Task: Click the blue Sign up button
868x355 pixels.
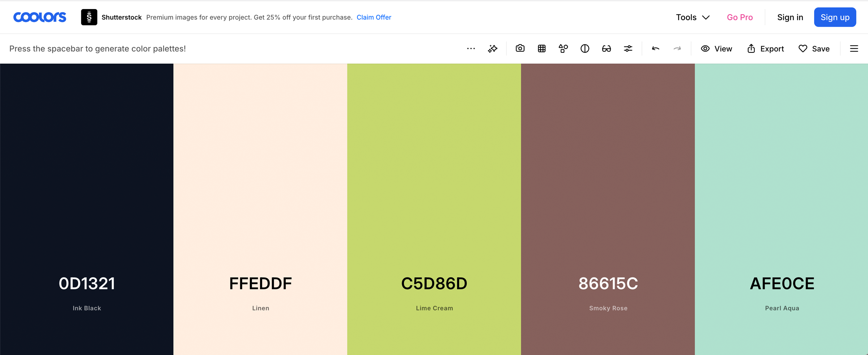Action: [835, 17]
